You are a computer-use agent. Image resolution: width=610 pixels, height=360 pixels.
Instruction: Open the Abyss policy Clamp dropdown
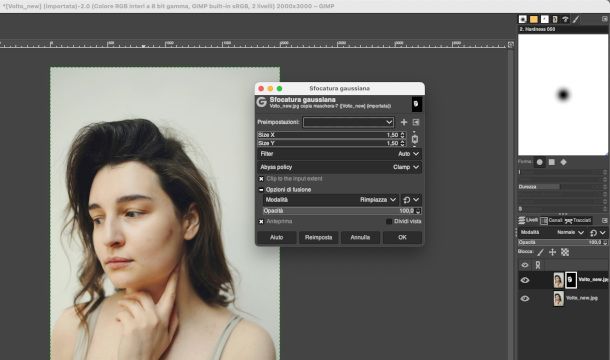(x=339, y=167)
